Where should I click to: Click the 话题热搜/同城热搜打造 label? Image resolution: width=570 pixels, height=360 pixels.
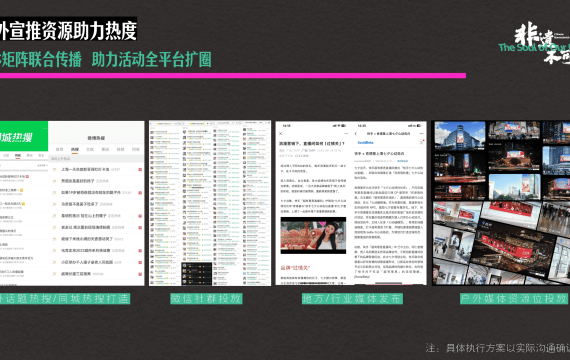[65, 299]
